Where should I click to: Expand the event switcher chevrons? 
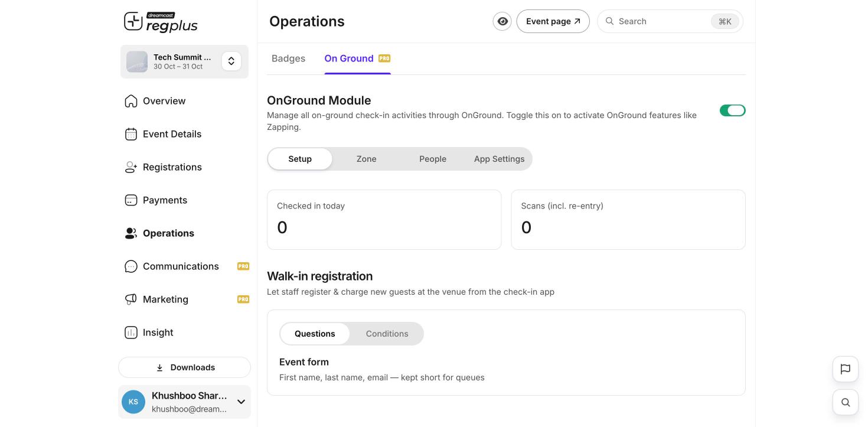click(231, 61)
